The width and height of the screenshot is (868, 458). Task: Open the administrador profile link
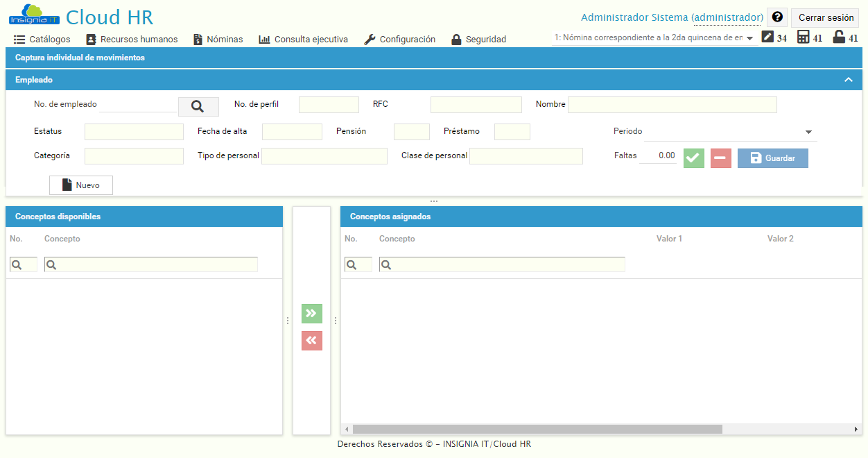727,17
